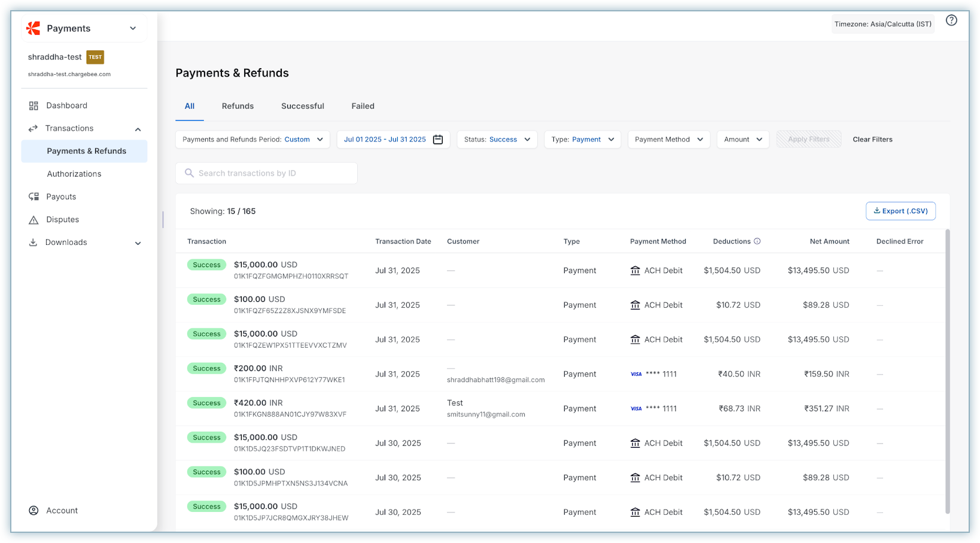This screenshot has height=543, width=980.
Task: Open Payments & Refunds in sidebar
Action: tap(84, 151)
